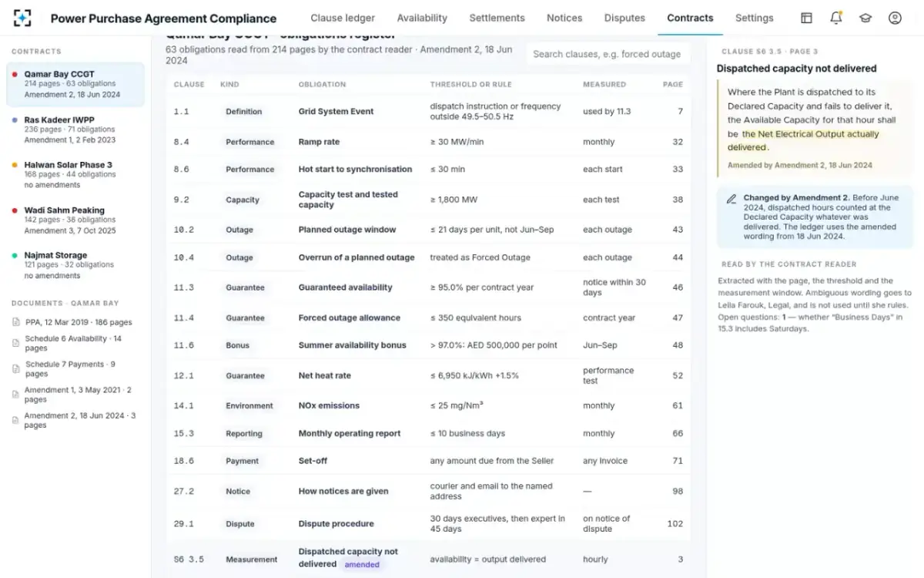
Task: Select Forced outage allowance row
Action: pyautogui.click(x=428, y=318)
